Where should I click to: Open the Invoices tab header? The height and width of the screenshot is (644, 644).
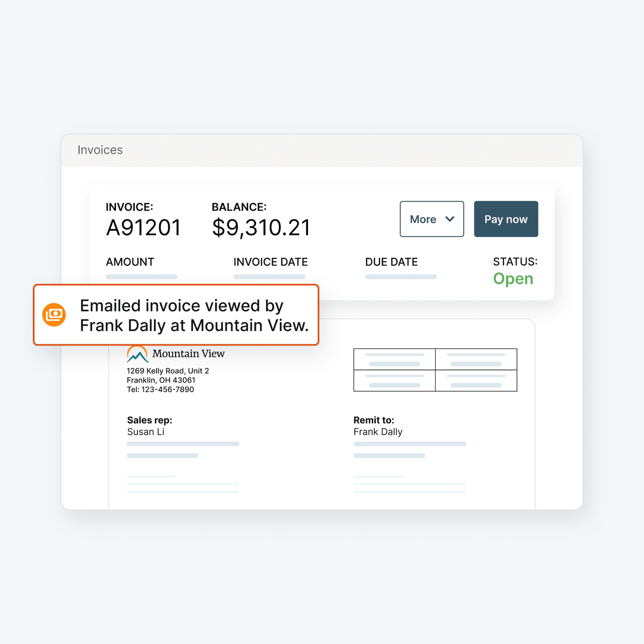point(100,150)
